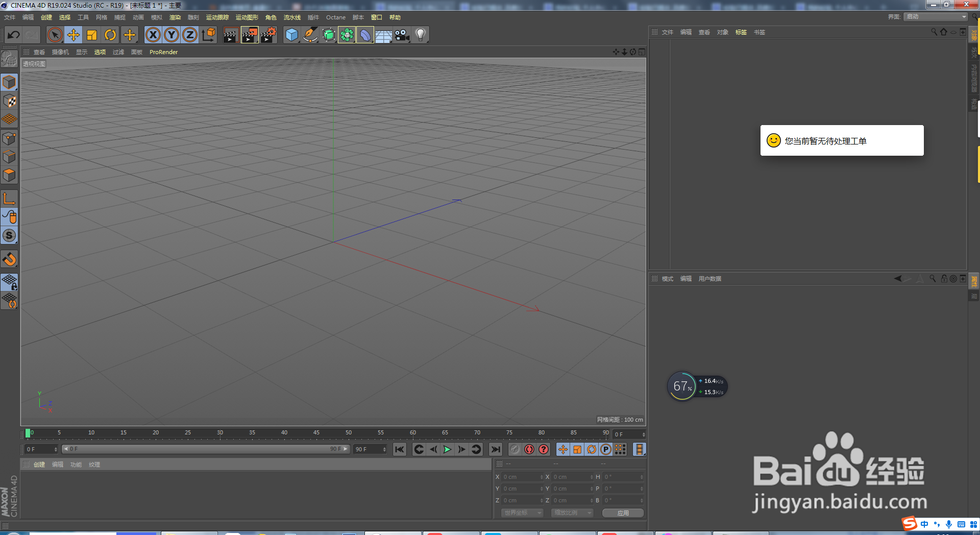Viewport: 980px width, 535px height.
Task: Step the 90 F end frame spinner
Action: [384, 449]
